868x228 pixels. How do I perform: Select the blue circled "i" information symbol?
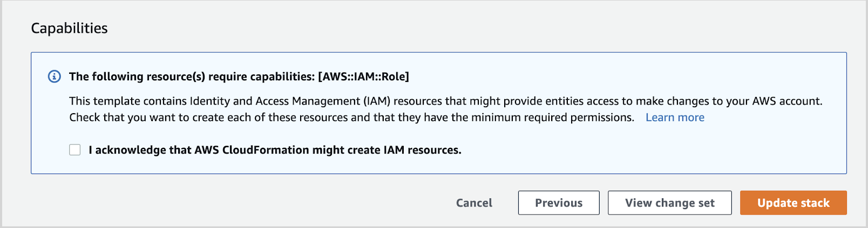point(55,77)
